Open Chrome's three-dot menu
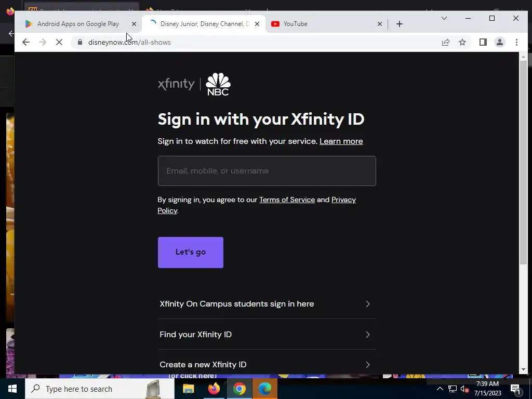This screenshot has height=399, width=532. click(x=516, y=42)
